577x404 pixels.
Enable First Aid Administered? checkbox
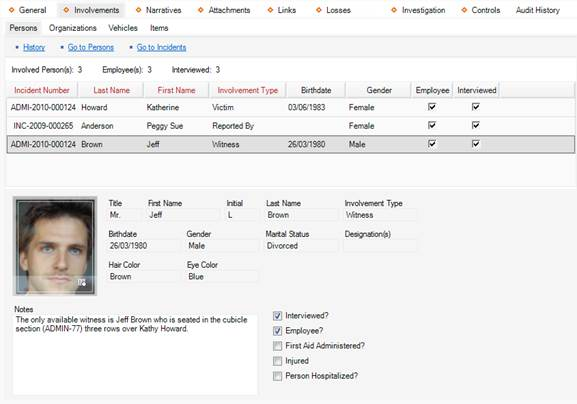[x=277, y=346]
